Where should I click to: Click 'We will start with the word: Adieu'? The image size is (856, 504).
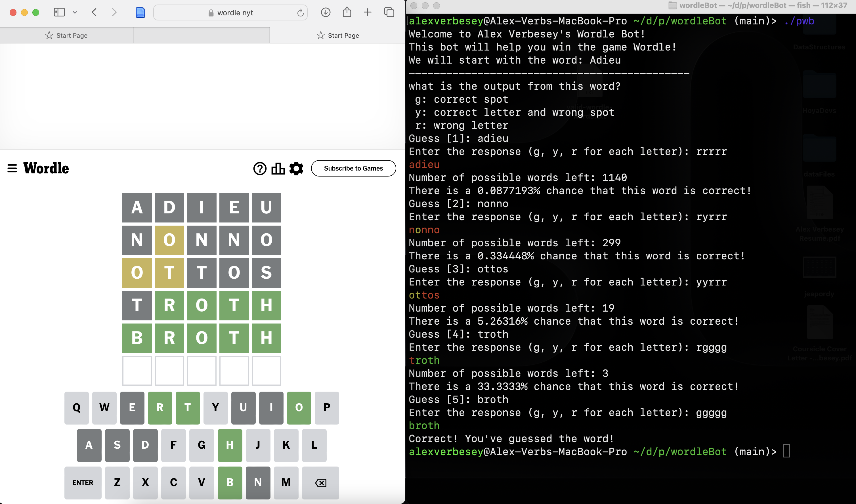point(515,60)
